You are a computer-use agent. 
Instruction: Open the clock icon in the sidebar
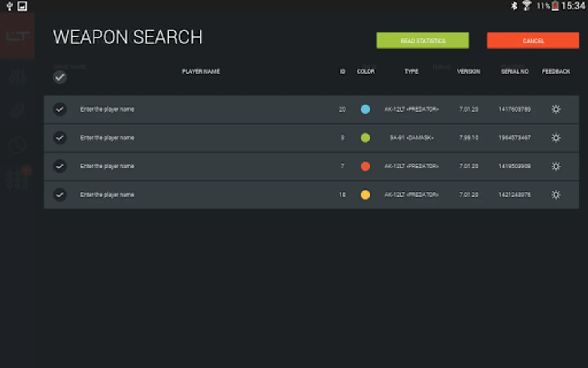click(x=17, y=145)
